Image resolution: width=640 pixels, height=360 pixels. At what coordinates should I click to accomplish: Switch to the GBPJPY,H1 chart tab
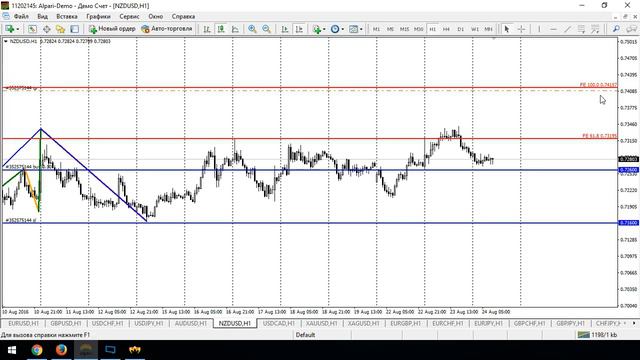pyautogui.click(x=571, y=323)
